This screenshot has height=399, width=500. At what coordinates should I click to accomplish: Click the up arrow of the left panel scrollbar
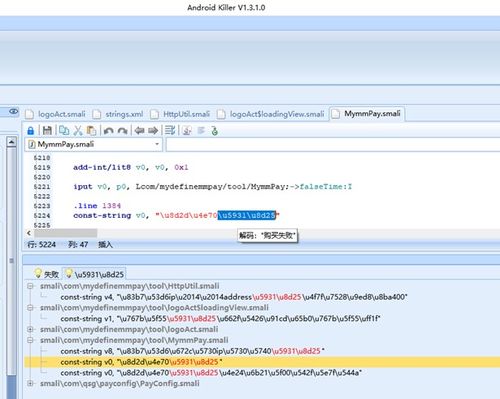12,142
